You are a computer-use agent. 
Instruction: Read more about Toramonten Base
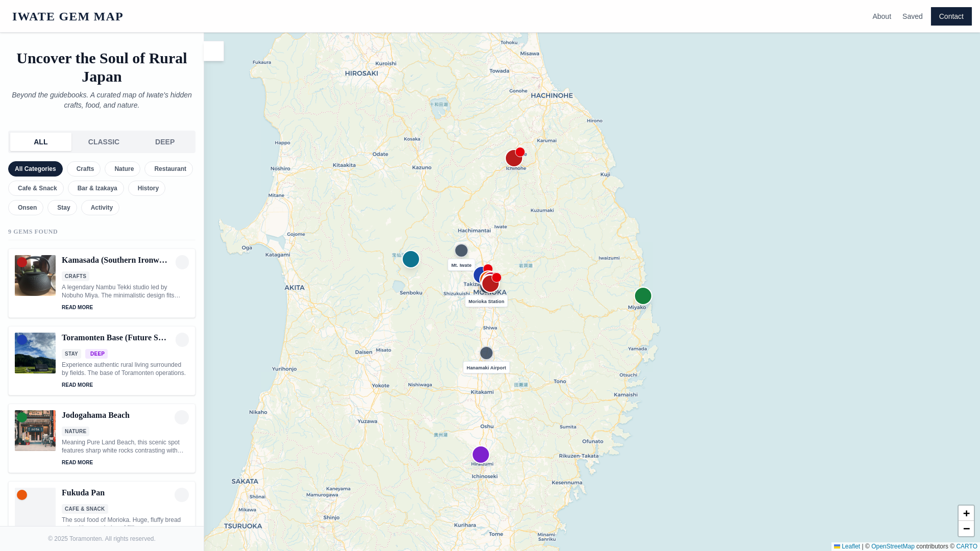click(x=77, y=385)
